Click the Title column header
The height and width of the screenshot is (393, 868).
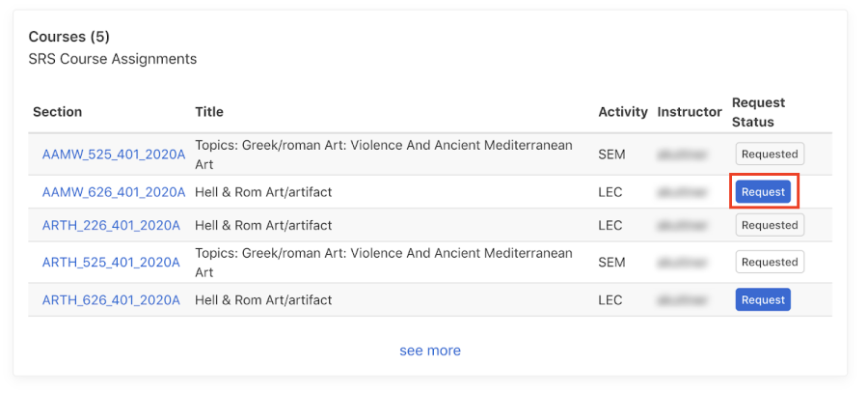pos(209,112)
